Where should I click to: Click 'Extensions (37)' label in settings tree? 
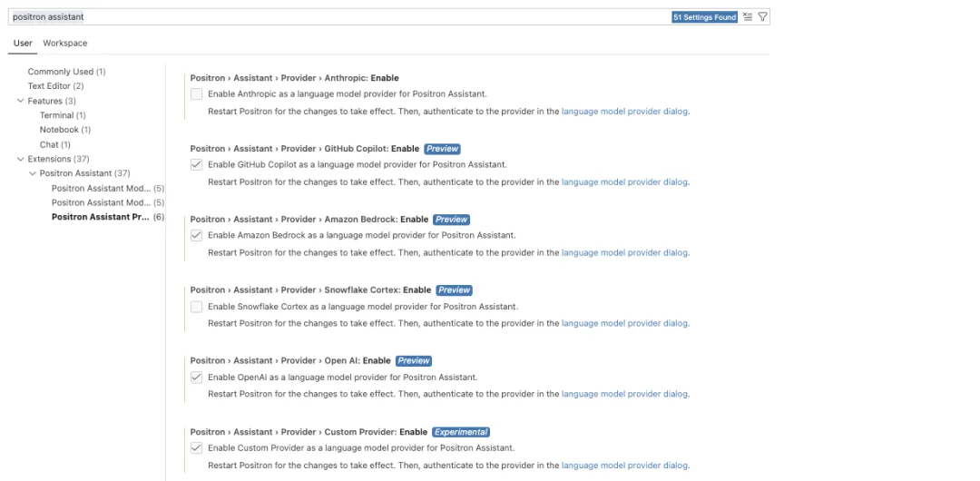point(59,159)
